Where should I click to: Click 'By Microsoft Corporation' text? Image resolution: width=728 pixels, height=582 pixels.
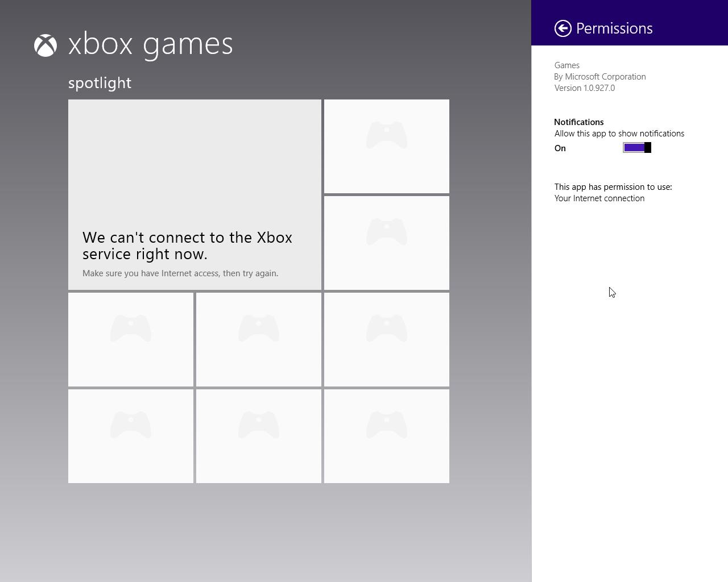[x=600, y=77]
